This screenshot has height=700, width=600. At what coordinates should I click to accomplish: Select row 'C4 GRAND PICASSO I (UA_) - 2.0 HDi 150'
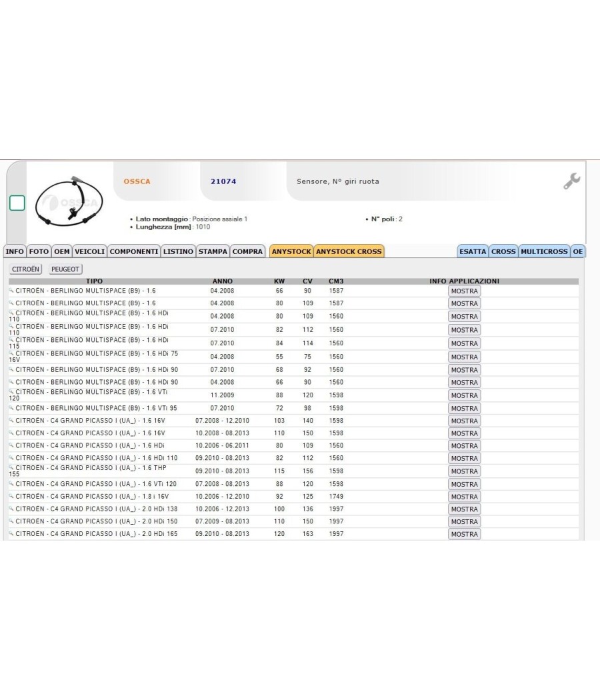pos(294,521)
